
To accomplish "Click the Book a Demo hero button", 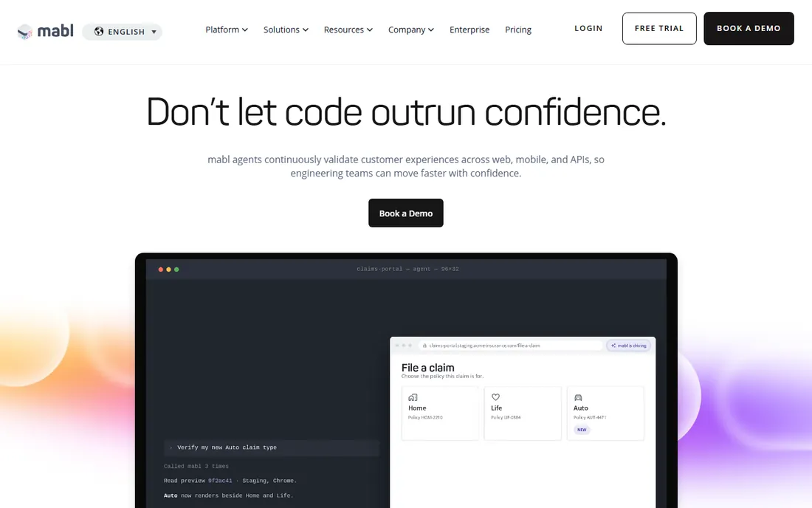I will click(x=406, y=213).
